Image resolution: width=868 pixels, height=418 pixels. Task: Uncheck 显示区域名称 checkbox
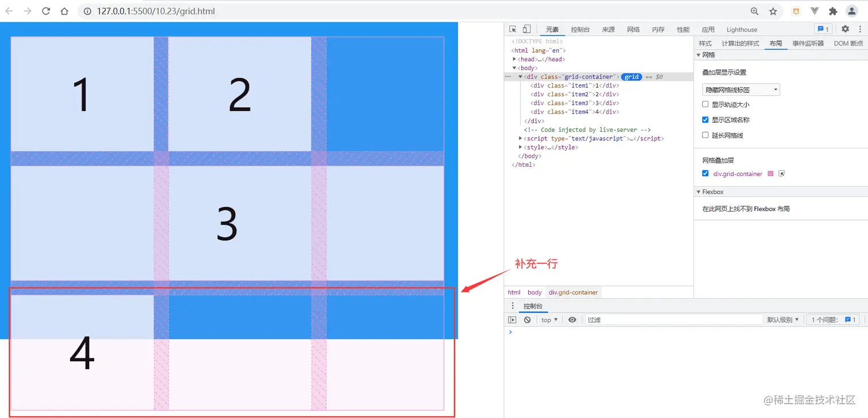tap(706, 120)
